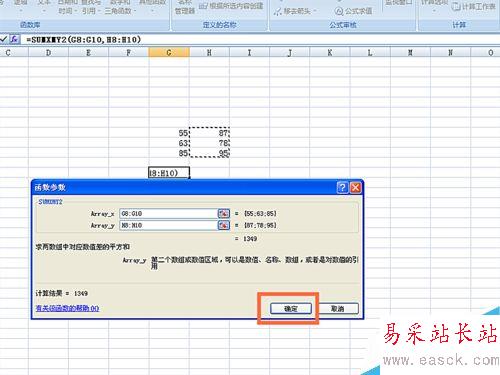Click the cell containing 95

pos(209,153)
